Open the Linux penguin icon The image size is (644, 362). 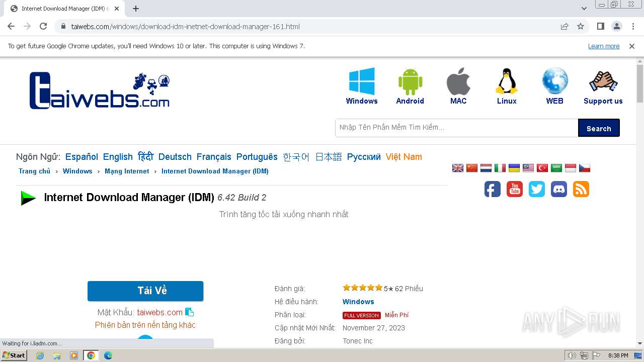point(507,81)
